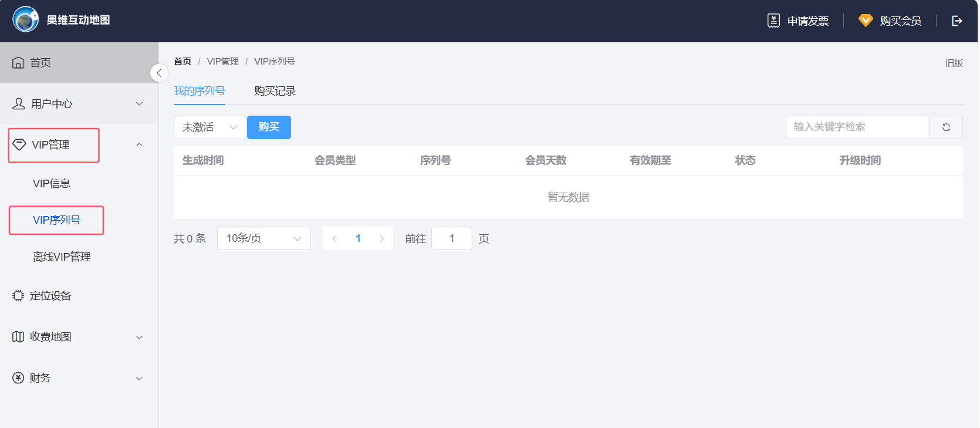Image resolution: width=980 pixels, height=428 pixels.
Task: Focus the 输入关键字检索 search field
Action: [857, 127]
